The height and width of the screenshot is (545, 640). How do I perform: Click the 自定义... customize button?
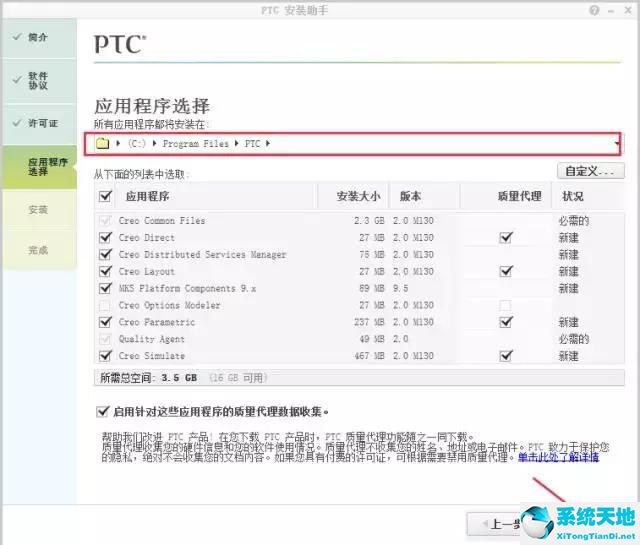pos(591,171)
